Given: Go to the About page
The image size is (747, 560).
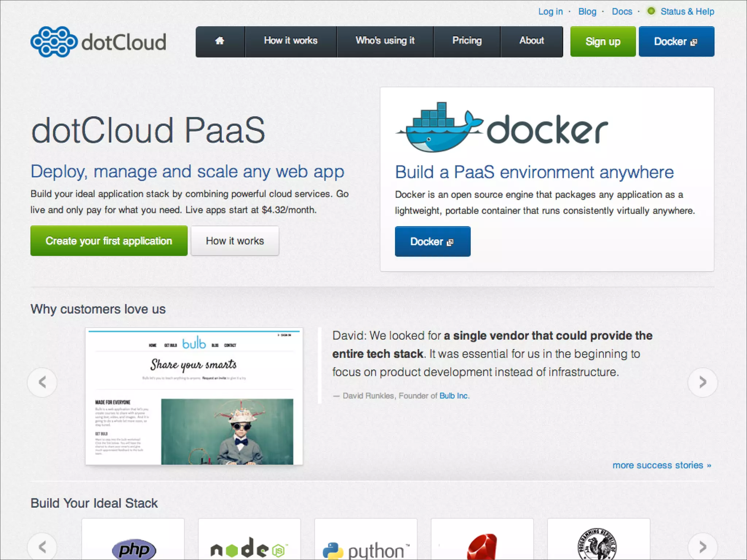Looking at the screenshot, I should coord(531,41).
